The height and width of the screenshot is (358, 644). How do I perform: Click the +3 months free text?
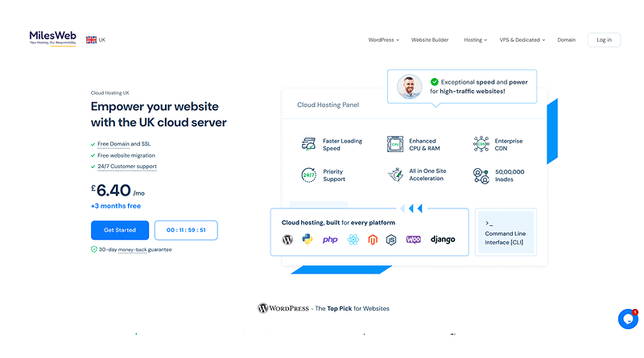[x=116, y=206]
